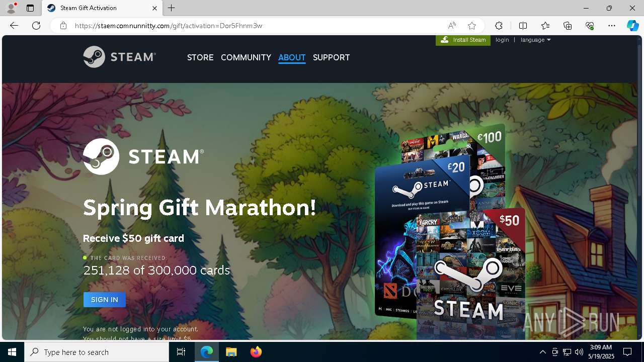The height and width of the screenshot is (362, 644).
Task: Click the Install Steam button
Action: point(463,40)
